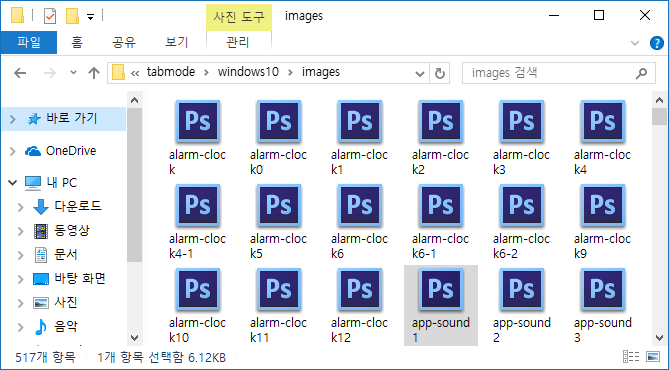Collapse the 내 PC tree node

tap(12, 183)
